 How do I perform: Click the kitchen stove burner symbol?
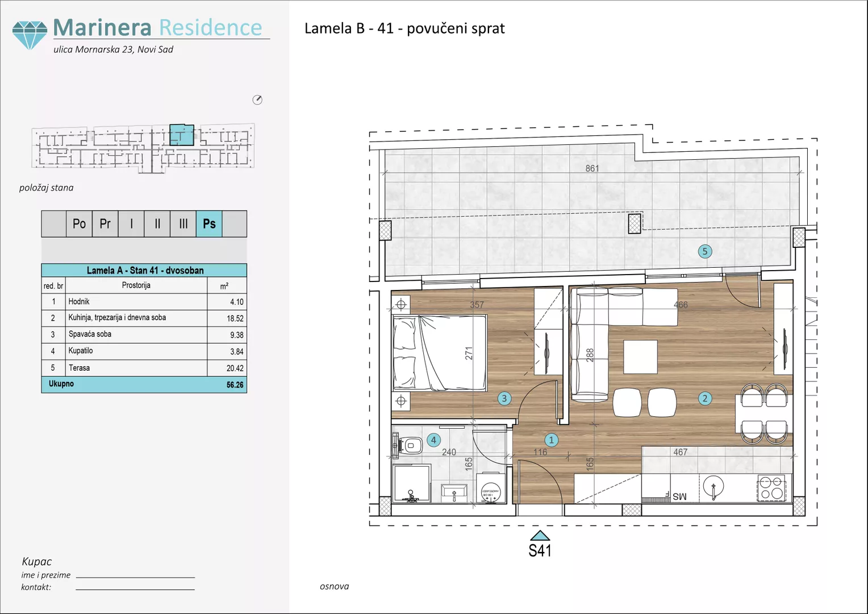772,489
